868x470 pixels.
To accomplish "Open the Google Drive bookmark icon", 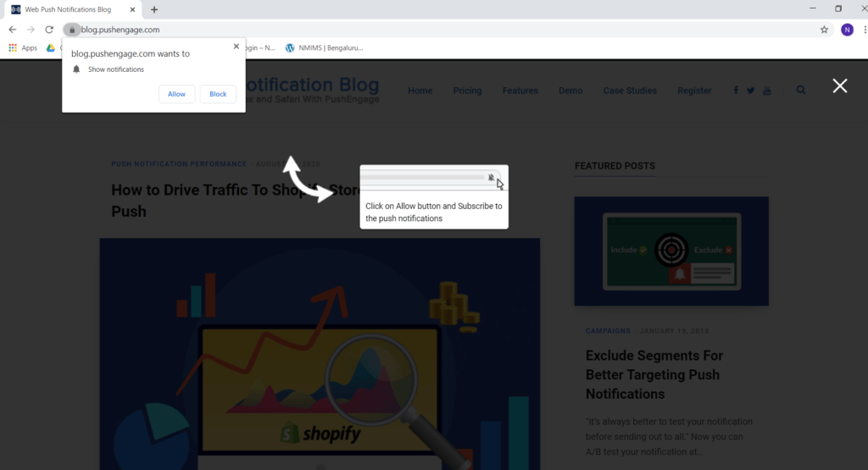I will tap(50, 48).
